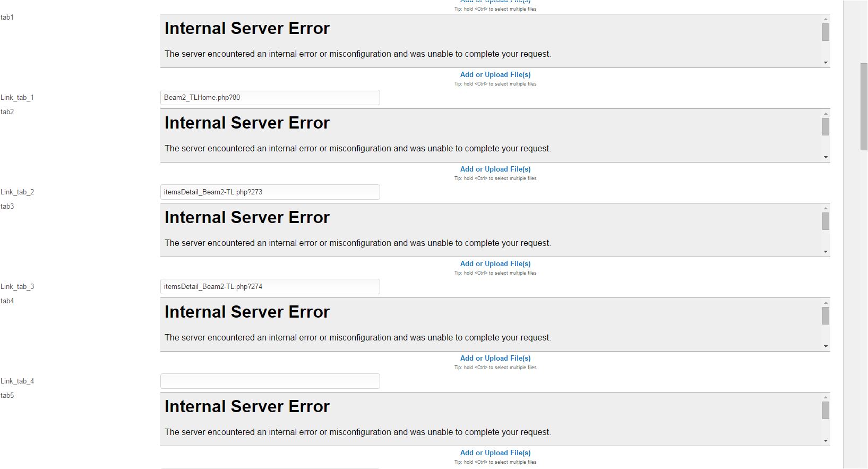The height and width of the screenshot is (469, 868).
Task: Open Add or Upload File(s) below tab1 frame
Action: point(495,75)
